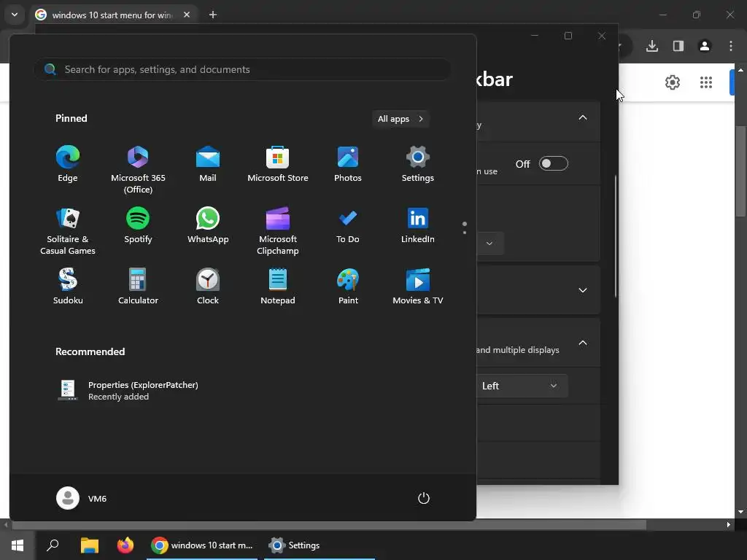The height and width of the screenshot is (560, 747).
Task: Open the Edge pinned app
Action: [68, 164]
